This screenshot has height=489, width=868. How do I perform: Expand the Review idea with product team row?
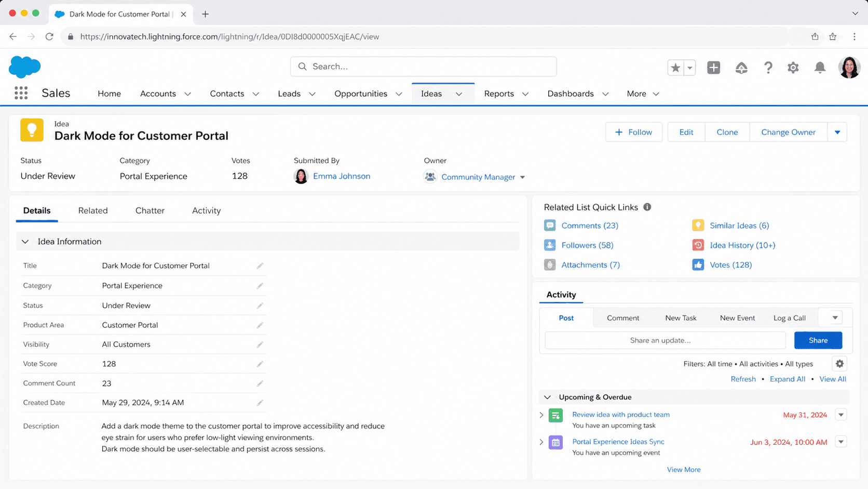(x=541, y=415)
